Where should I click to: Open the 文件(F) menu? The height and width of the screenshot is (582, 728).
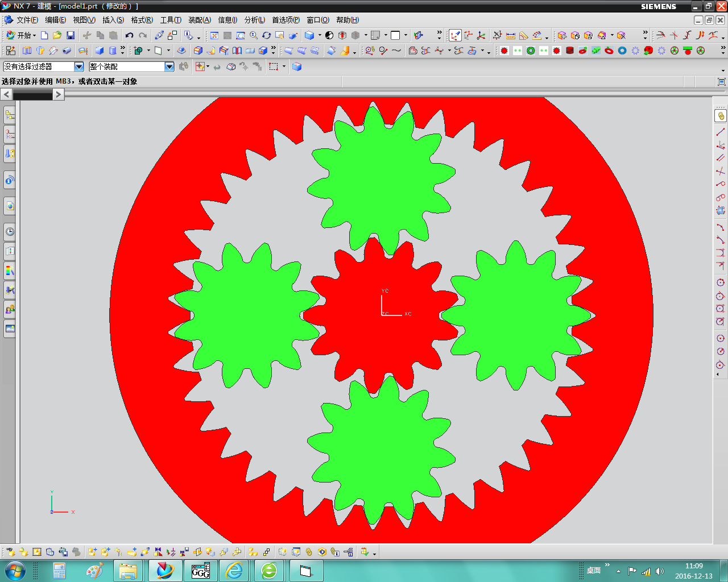pyautogui.click(x=27, y=20)
